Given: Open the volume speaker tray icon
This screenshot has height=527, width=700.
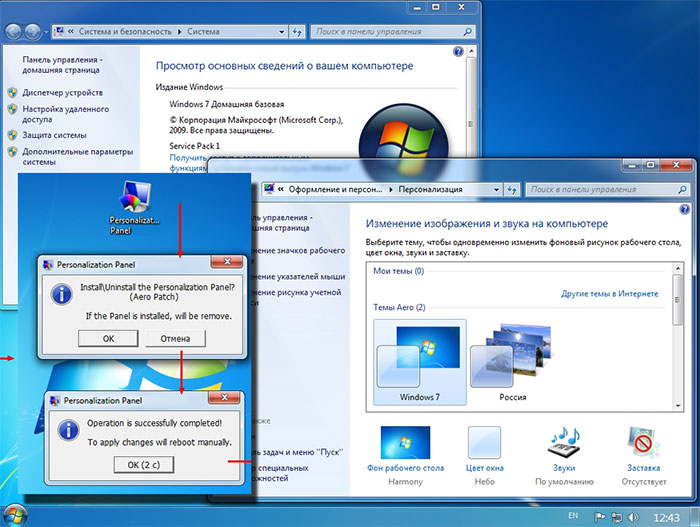Looking at the screenshot, I should click(x=633, y=517).
